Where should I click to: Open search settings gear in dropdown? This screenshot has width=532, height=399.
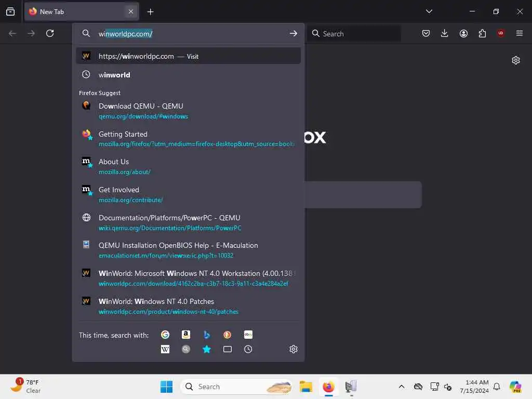coord(294,349)
